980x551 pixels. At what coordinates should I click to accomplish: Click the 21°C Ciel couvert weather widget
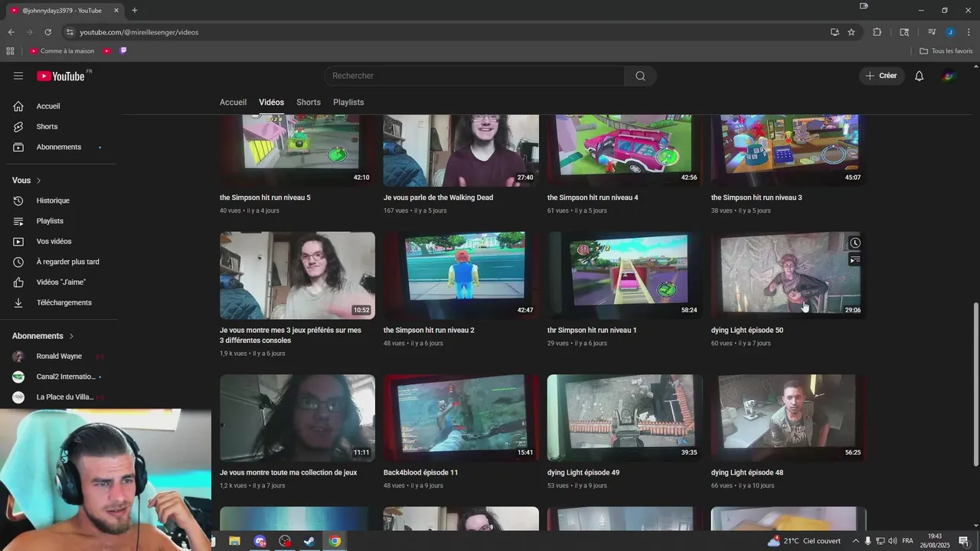804,541
